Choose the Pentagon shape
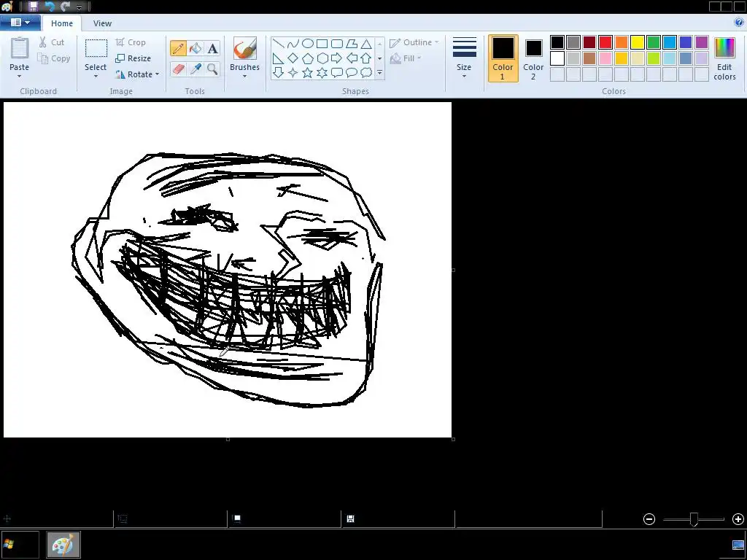 pyautogui.click(x=308, y=58)
